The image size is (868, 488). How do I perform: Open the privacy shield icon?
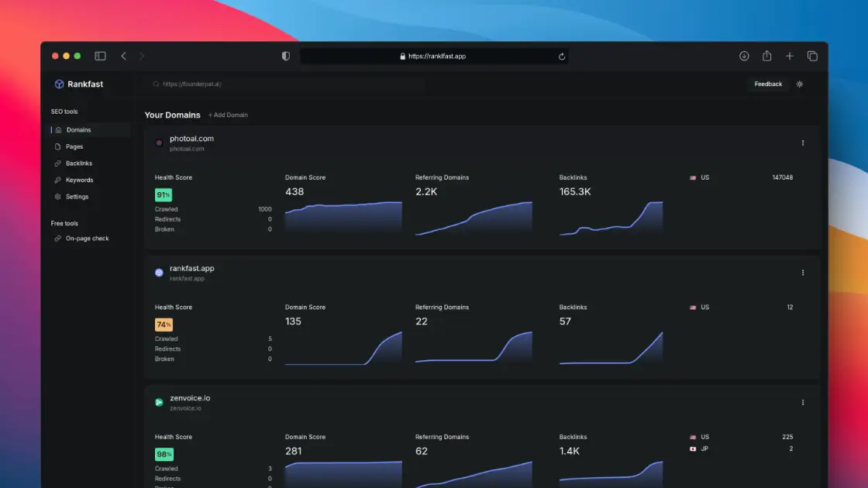coord(286,56)
